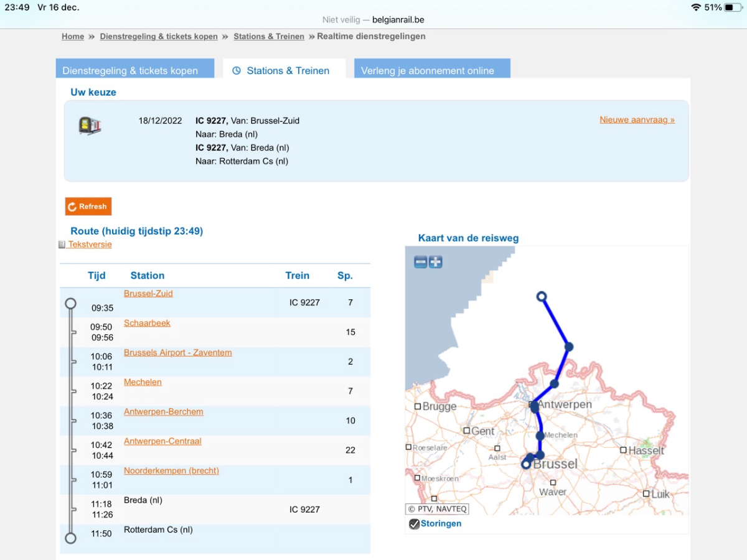
Task: Click the Brussel-Zuid start route marker
Action: (71, 304)
